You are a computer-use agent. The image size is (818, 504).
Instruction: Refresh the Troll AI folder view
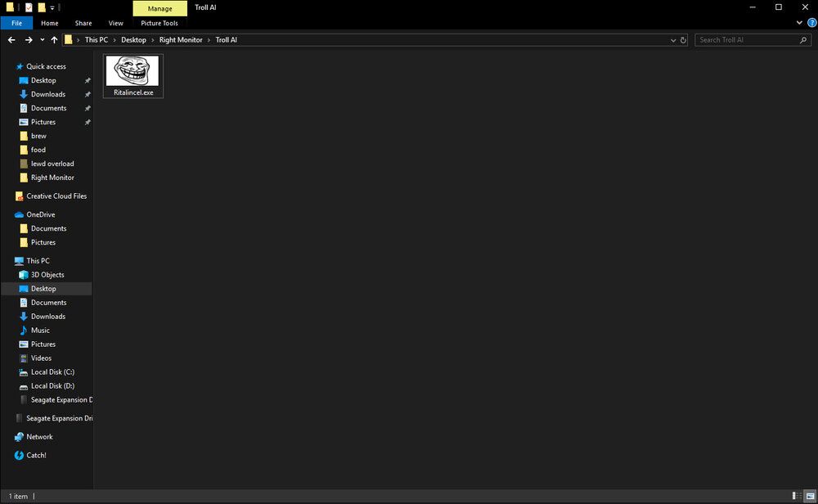pos(683,40)
